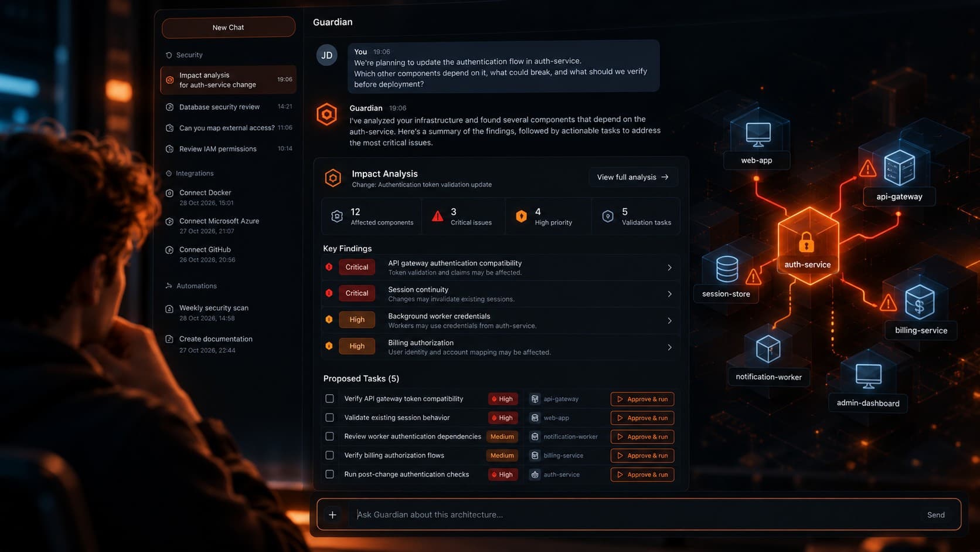Screen dimensions: 980x552
Task: Click the Impact Analysis hexagon icon
Action: point(333,178)
